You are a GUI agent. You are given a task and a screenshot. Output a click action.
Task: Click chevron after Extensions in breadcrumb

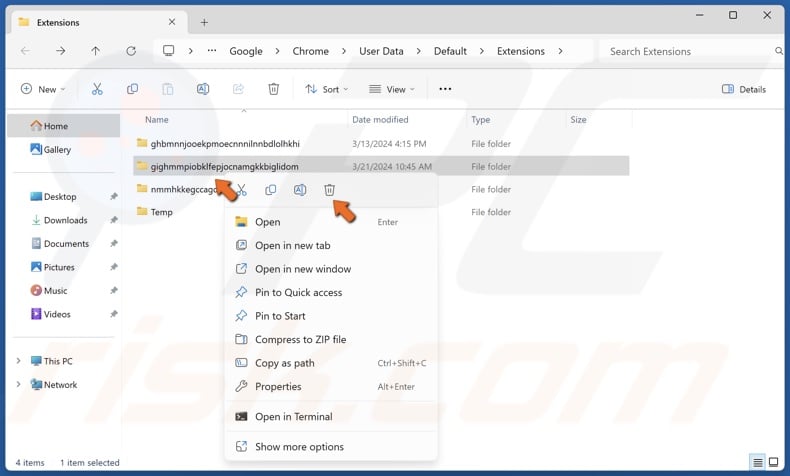tap(560, 51)
